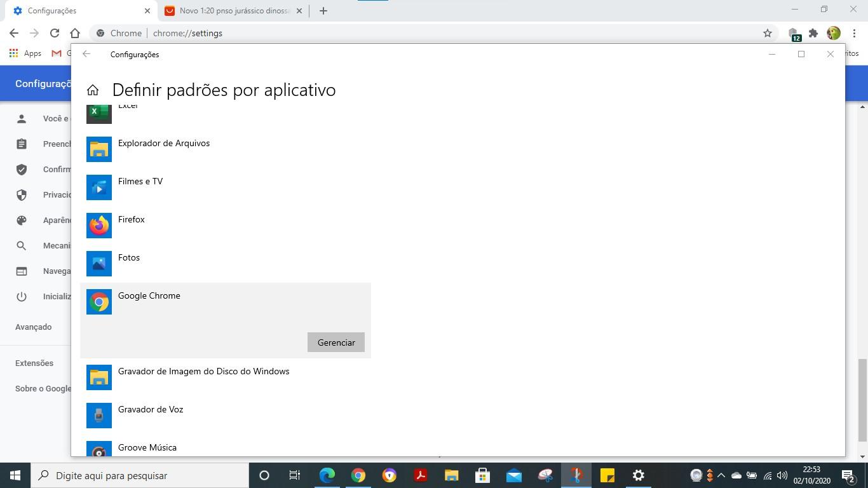
Task: Reload the Chrome page
Action: tap(55, 33)
